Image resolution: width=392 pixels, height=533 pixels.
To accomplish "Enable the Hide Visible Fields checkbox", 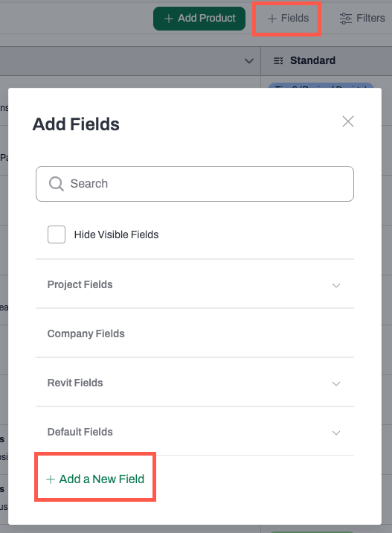I will (57, 234).
